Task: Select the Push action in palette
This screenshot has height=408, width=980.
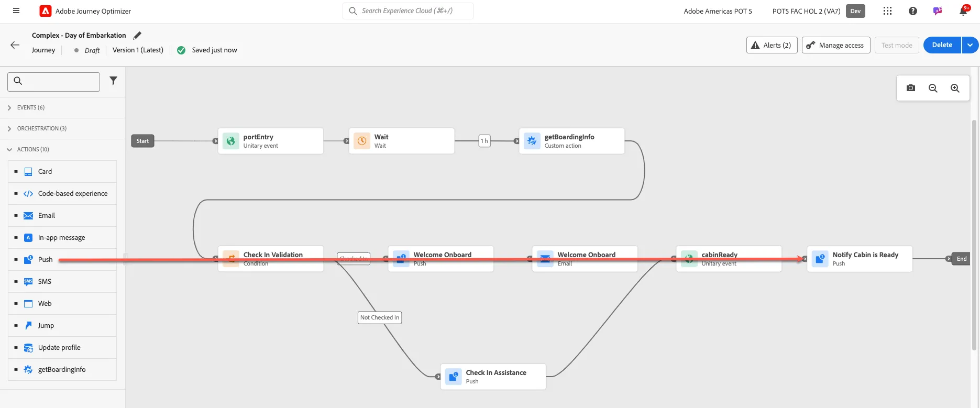Action: (x=62, y=260)
